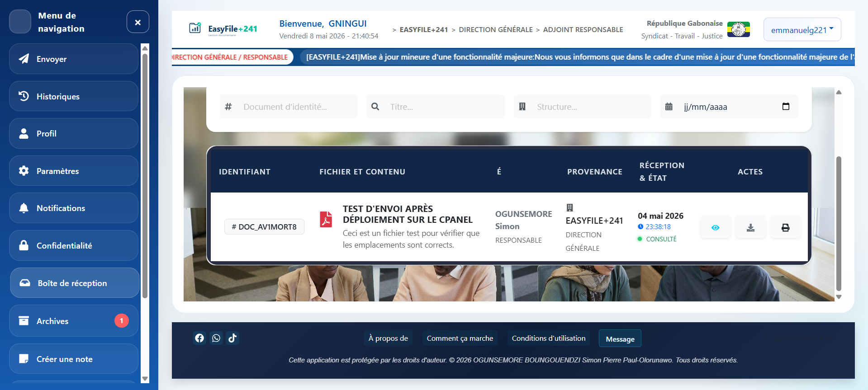This screenshot has width=868, height=390.
Task: Click the DIRECTION GÉNÉRALE / RESPONSABLE pill
Action: 232,57
